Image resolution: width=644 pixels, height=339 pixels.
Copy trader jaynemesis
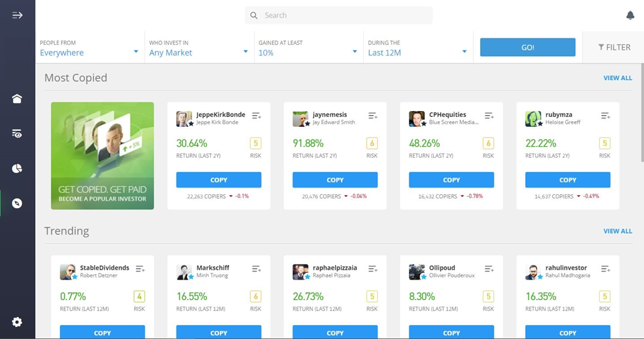point(335,180)
